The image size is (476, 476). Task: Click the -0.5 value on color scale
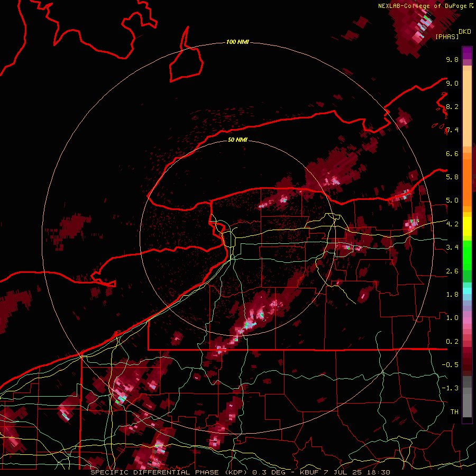[x=450, y=365]
